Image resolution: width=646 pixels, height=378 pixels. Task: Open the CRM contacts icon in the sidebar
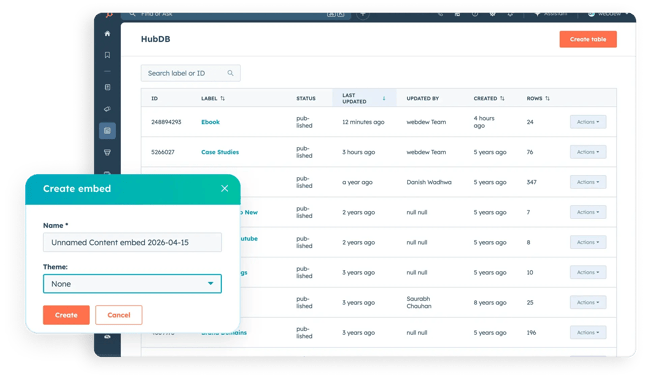click(107, 87)
